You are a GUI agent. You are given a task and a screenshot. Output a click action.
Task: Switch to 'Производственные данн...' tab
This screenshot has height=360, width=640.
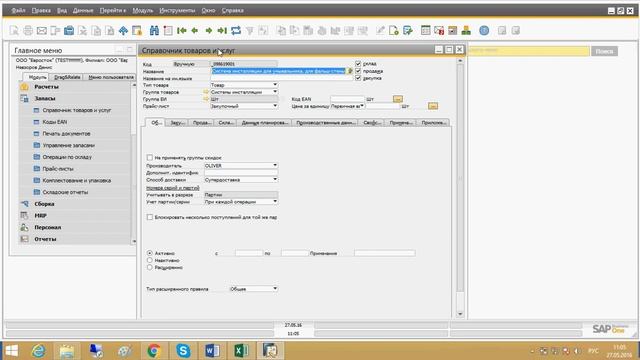coord(325,122)
